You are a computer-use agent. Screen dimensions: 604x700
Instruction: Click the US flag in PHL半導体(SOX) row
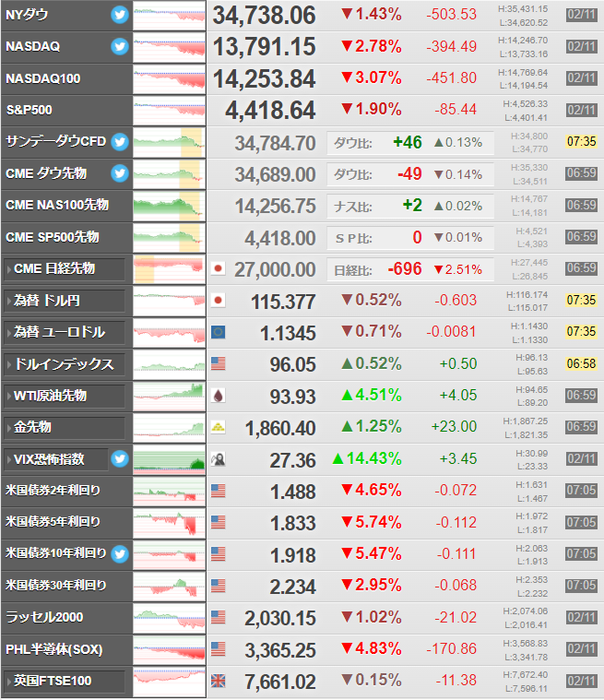pos(218,649)
